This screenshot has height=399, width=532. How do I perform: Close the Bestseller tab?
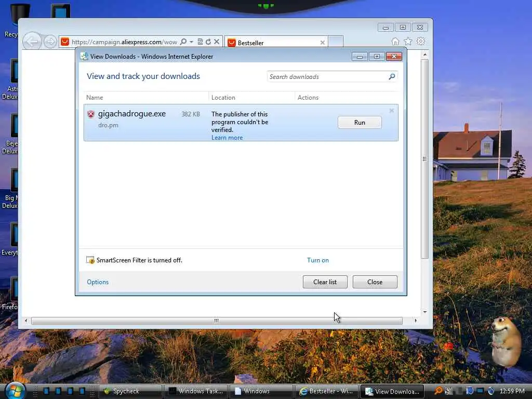point(322,43)
